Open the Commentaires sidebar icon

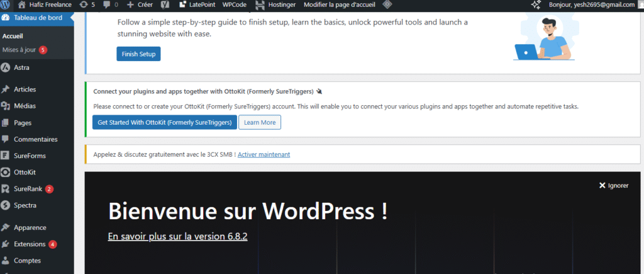coord(6,139)
